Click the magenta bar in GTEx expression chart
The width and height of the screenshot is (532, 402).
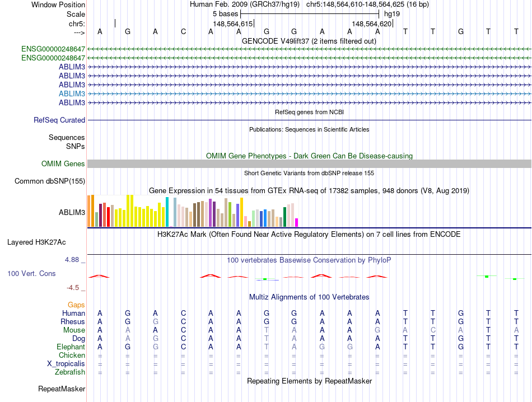click(297, 222)
